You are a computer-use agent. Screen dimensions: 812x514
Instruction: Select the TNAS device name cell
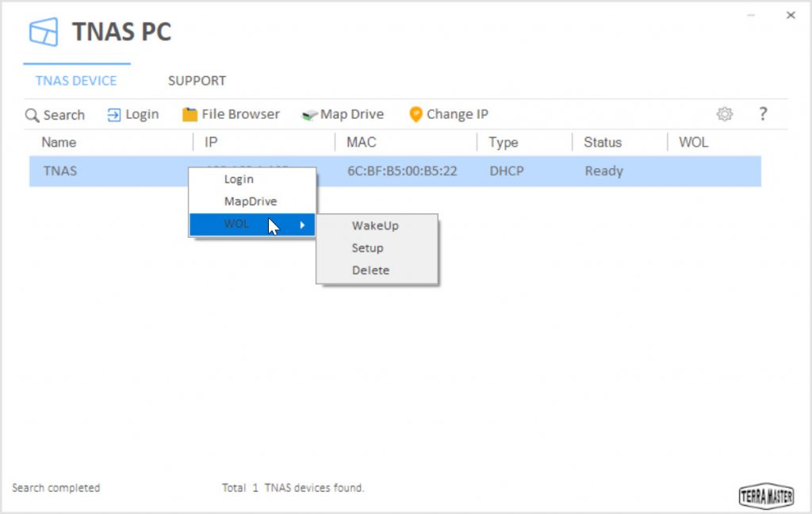(x=60, y=171)
